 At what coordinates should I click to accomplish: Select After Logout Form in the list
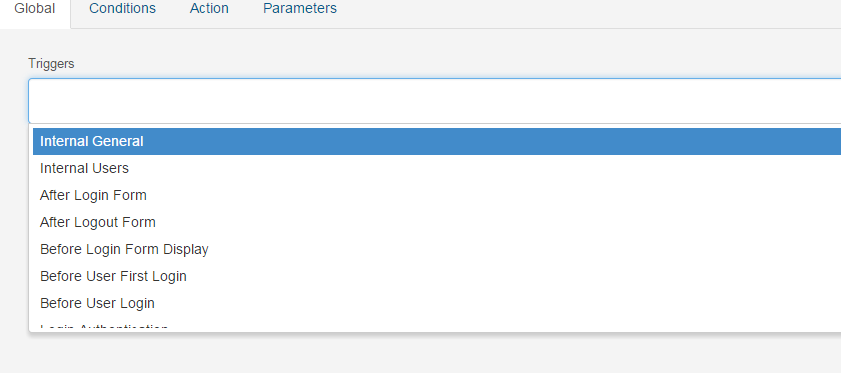[x=437, y=222]
